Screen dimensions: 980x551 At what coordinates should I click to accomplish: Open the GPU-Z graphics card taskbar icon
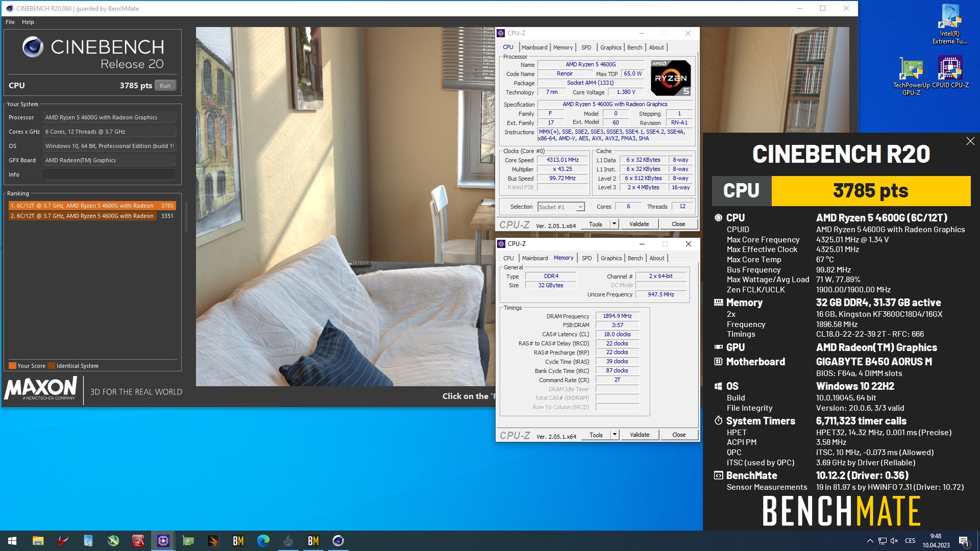[x=188, y=541]
